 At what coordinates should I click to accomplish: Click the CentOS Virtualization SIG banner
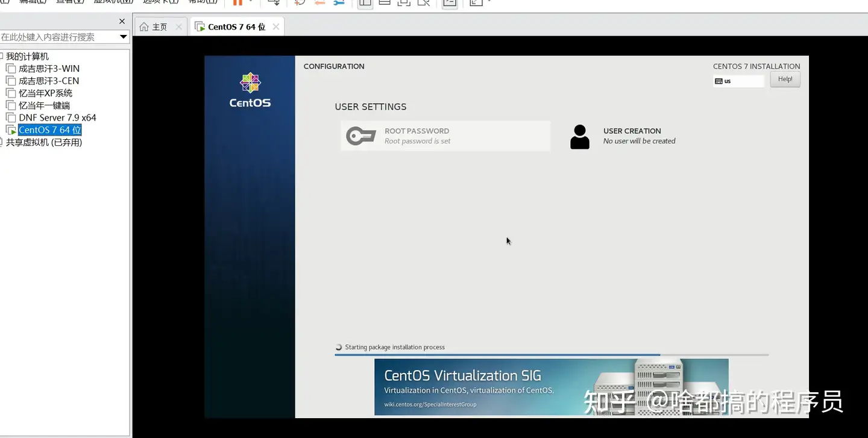[x=552, y=387]
